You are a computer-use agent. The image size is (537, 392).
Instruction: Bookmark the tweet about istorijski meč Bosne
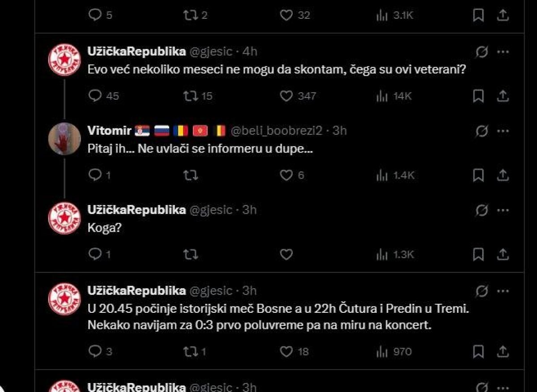(x=478, y=352)
